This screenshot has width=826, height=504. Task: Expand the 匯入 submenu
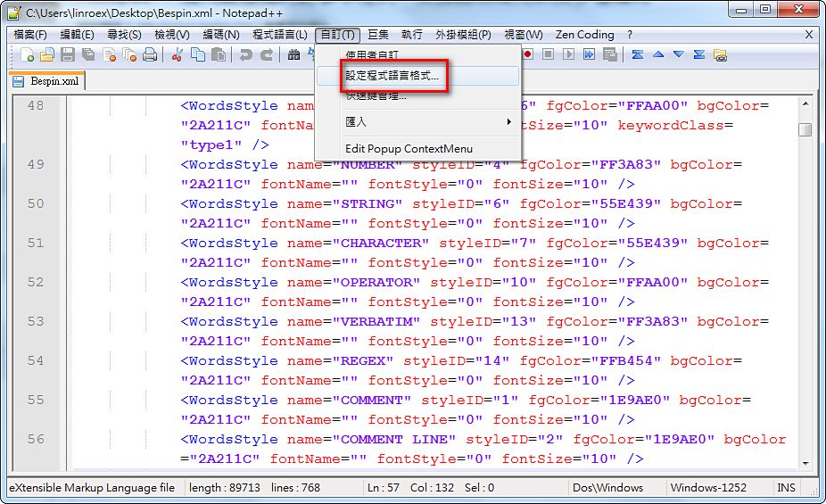coord(417,121)
